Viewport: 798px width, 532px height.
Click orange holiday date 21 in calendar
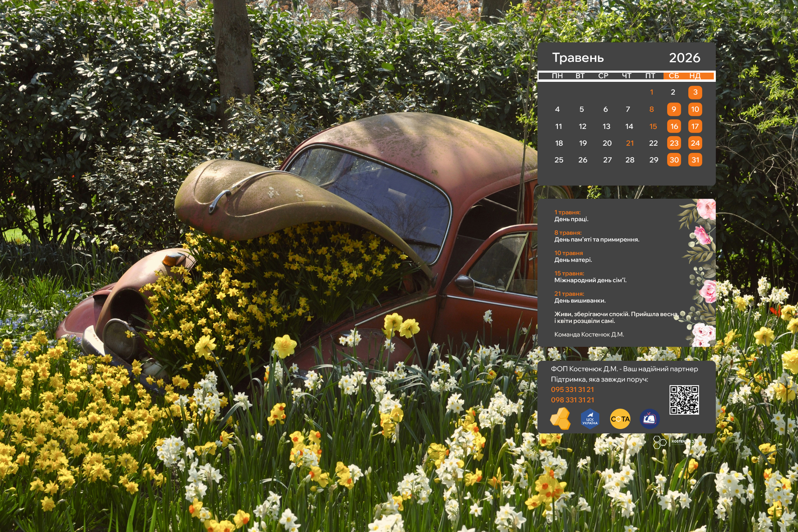pyautogui.click(x=630, y=143)
